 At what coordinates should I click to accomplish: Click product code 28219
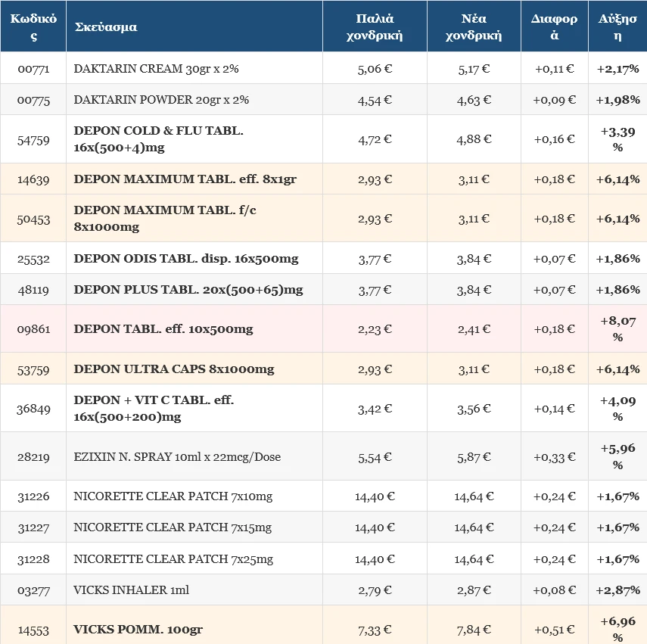pos(33,457)
